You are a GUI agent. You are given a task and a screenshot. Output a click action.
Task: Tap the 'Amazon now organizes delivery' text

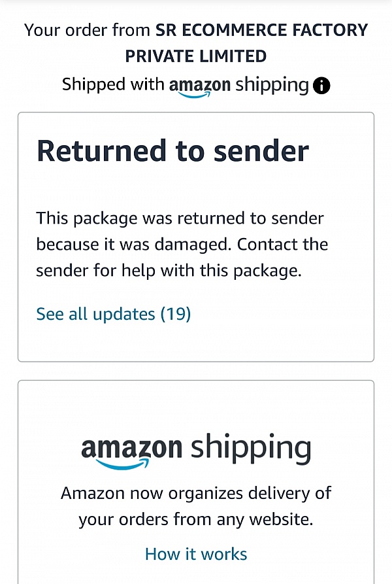[196, 493]
